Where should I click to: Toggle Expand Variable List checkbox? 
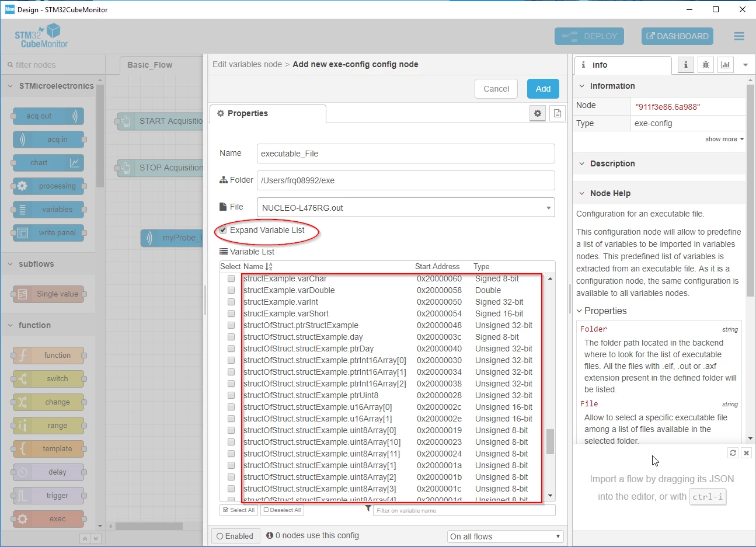click(223, 231)
